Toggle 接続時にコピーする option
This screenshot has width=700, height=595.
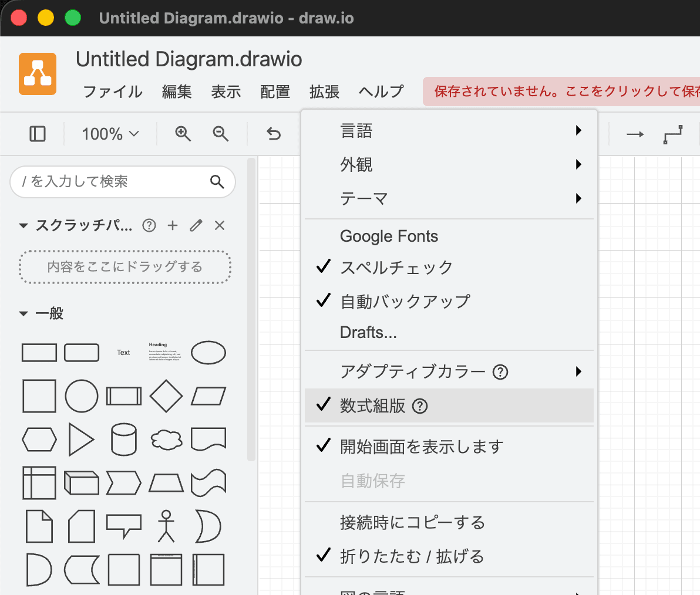coord(449,522)
